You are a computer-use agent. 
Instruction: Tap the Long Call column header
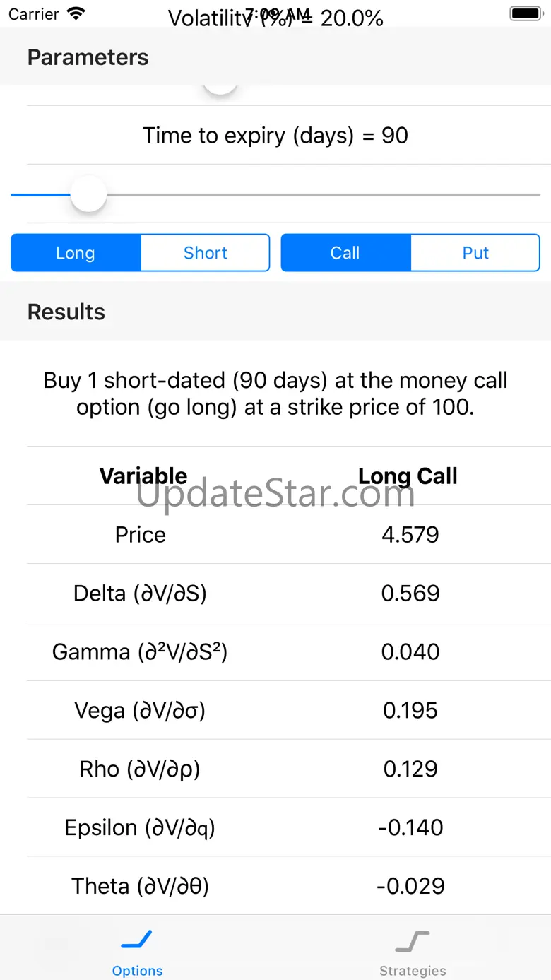pos(408,476)
